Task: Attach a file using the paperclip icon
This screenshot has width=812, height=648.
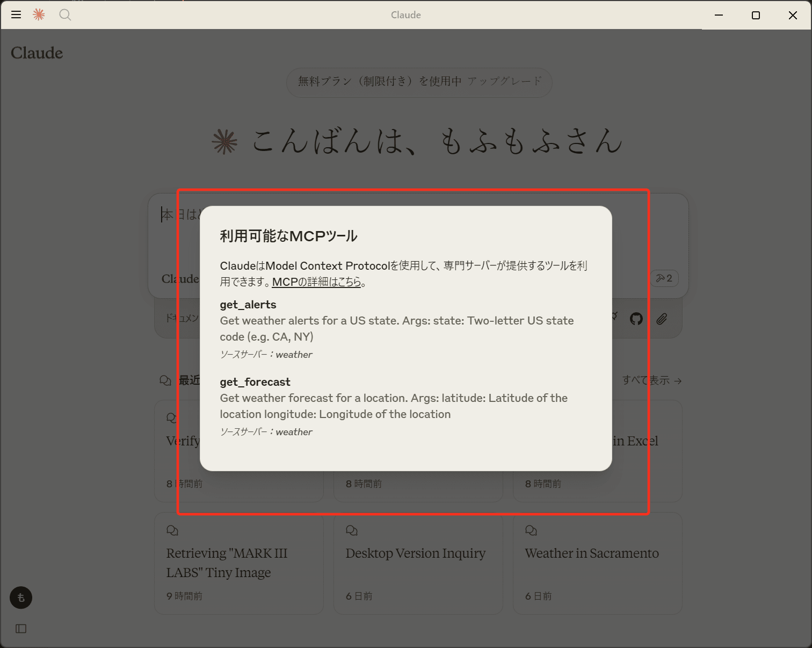Action: (661, 319)
